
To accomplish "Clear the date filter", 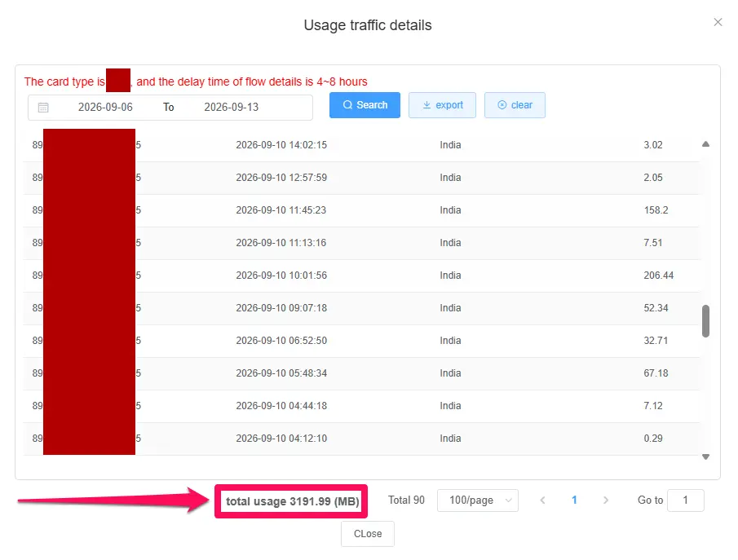I will click(515, 105).
